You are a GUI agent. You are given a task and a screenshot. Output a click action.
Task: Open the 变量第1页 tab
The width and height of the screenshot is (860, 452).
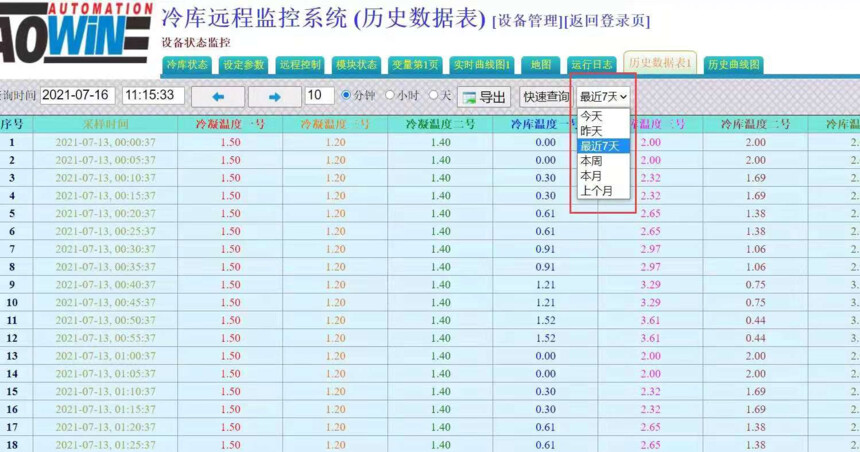[x=415, y=65]
